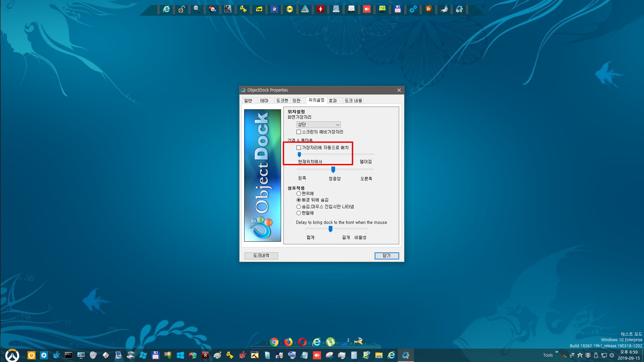Image resolution: width=644 pixels, height=362 pixels.
Task: Open the File Explorer folder on taskbar
Action: [x=379, y=355]
